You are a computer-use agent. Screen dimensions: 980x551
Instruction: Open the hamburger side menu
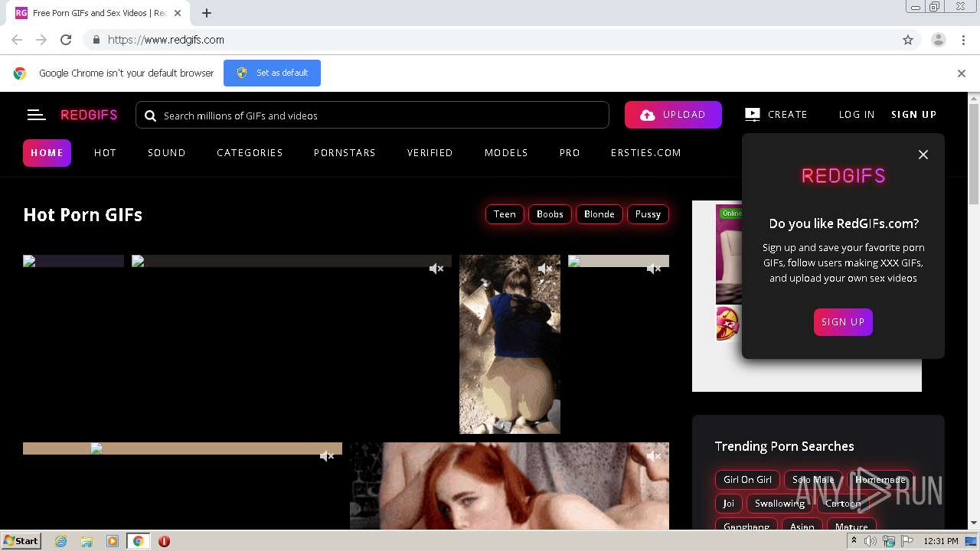36,115
